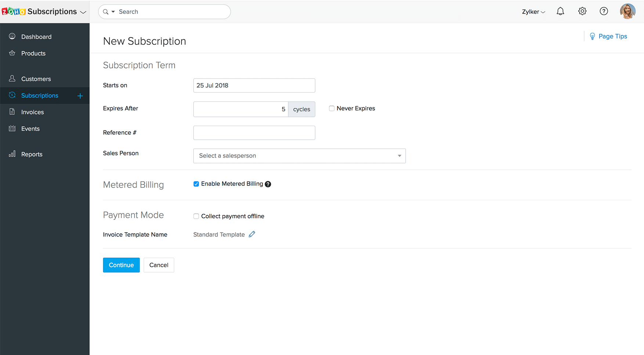Open the Dashboard from the sidebar
Viewport: 644px width, 355px height.
point(36,36)
